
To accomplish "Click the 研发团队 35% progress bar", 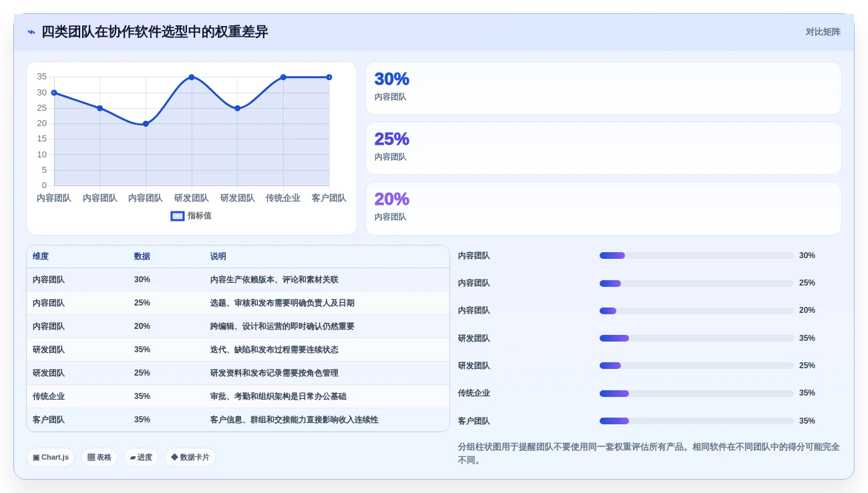I will (x=696, y=338).
